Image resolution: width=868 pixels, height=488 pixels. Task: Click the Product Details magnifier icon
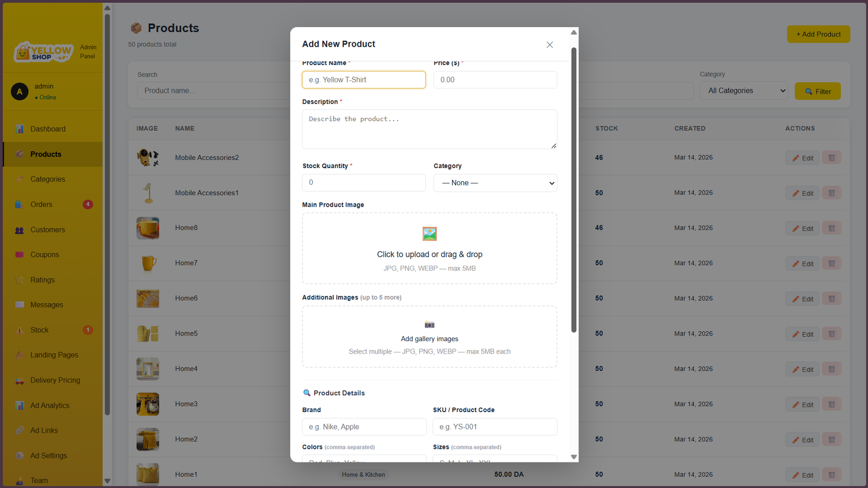tap(307, 393)
